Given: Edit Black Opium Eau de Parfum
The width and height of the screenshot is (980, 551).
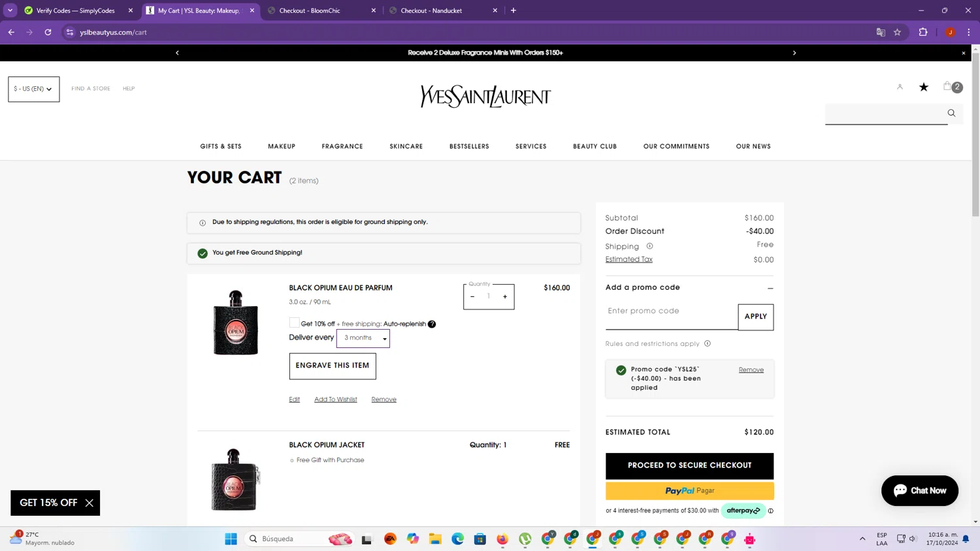Looking at the screenshot, I should [295, 400].
